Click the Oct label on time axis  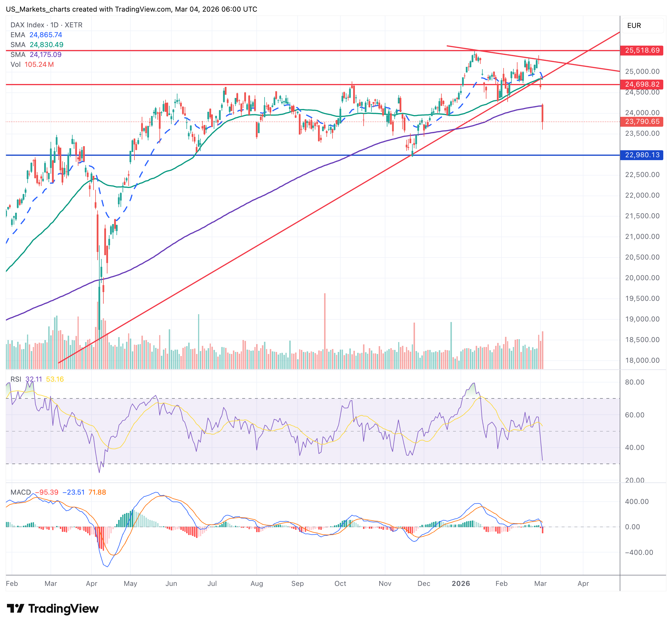340,583
